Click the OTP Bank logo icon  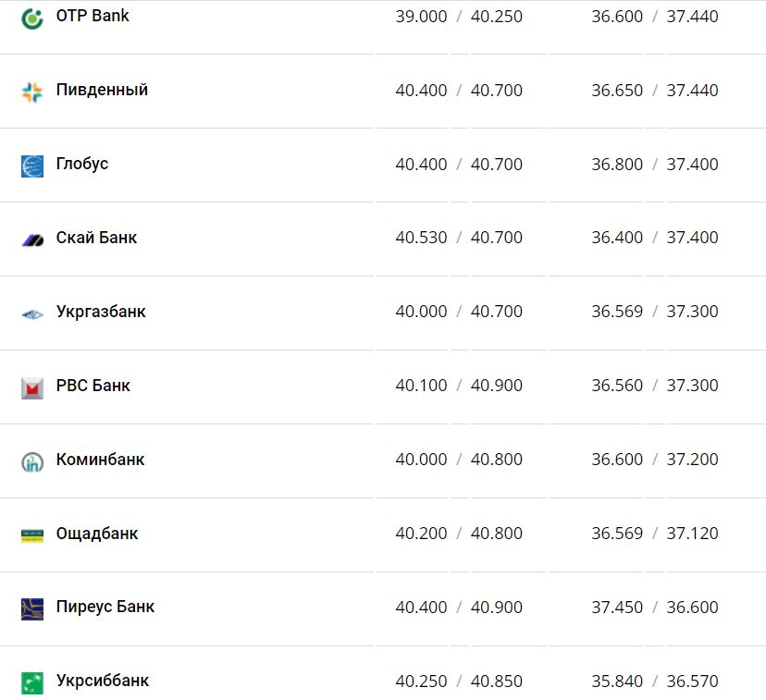[x=32, y=18]
